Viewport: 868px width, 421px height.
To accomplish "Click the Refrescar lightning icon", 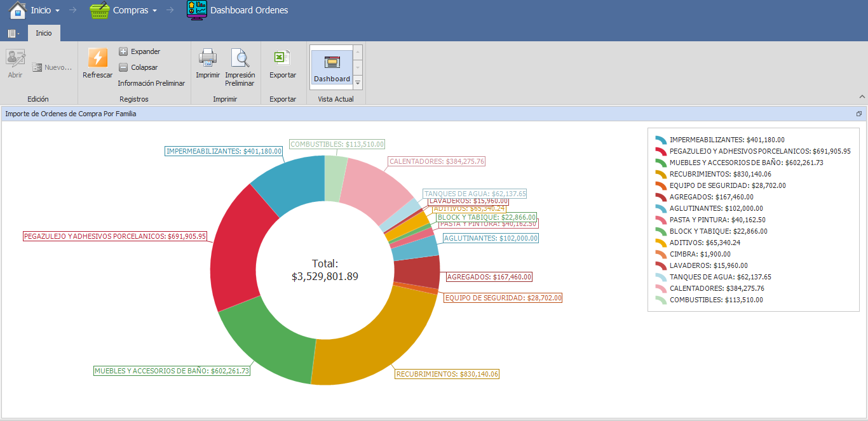I will tap(97, 58).
